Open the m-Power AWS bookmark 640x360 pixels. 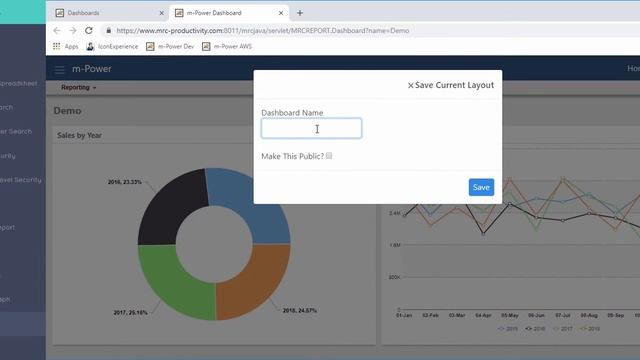tap(227, 47)
